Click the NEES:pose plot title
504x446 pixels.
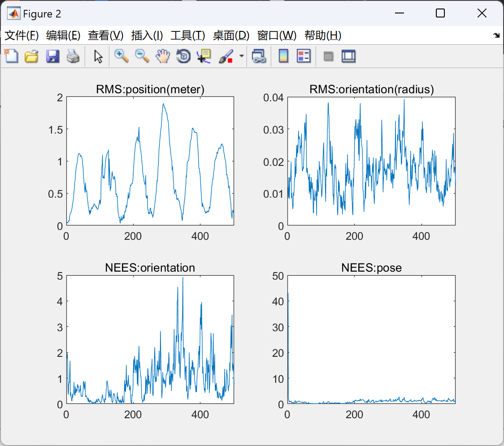point(372,268)
